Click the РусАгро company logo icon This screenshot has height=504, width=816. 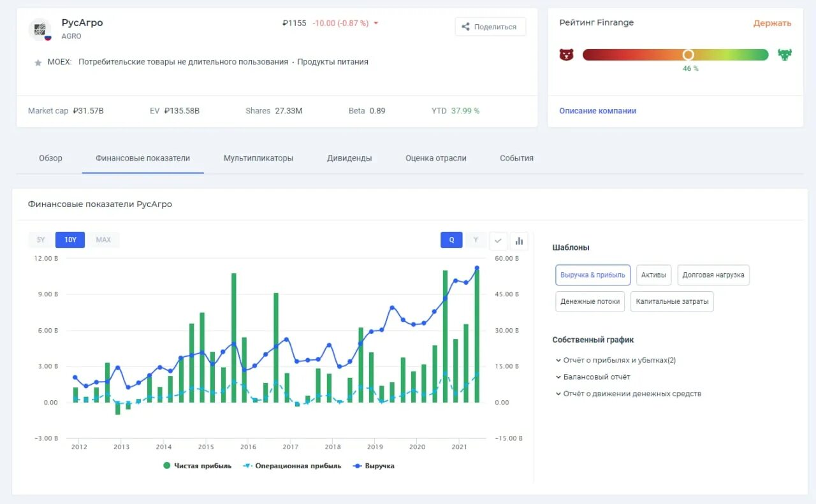(x=40, y=29)
